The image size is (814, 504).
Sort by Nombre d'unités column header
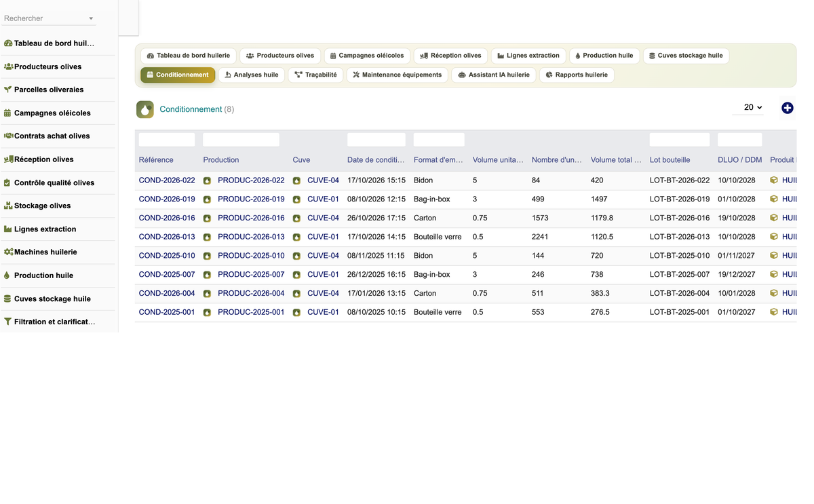point(557,160)
